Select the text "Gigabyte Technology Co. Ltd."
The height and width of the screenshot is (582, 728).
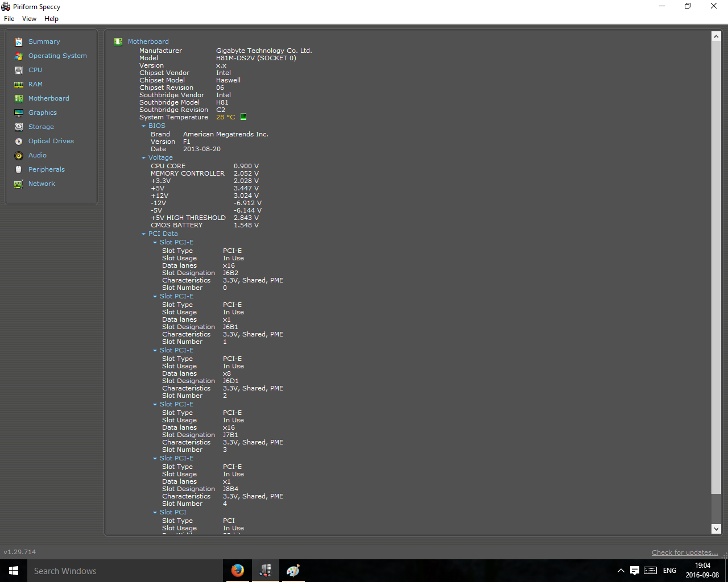(264, 51)
